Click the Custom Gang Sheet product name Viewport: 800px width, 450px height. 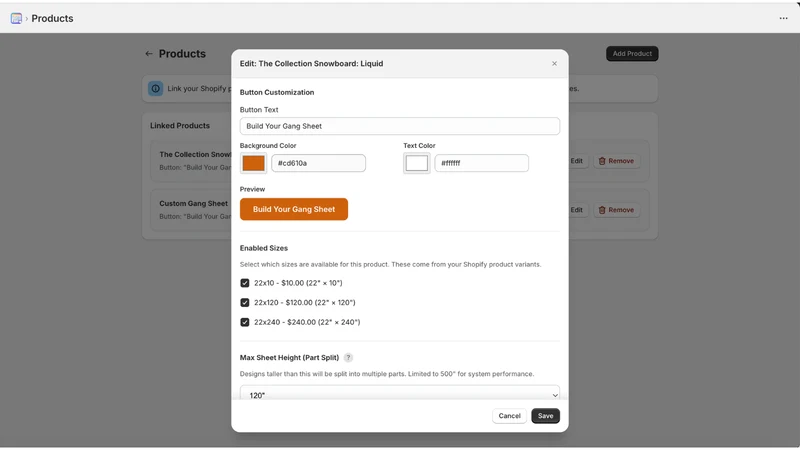(x=193, y=204)
